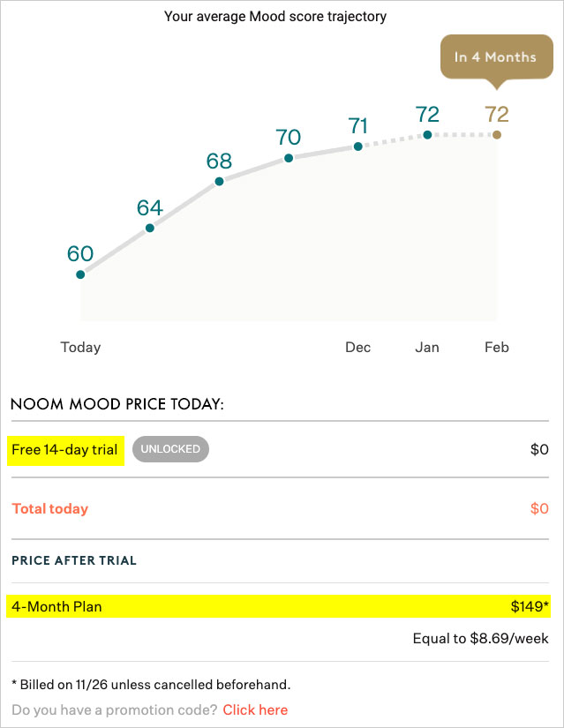Click the $149* price

pyautogui.click(x=530, y=606)
